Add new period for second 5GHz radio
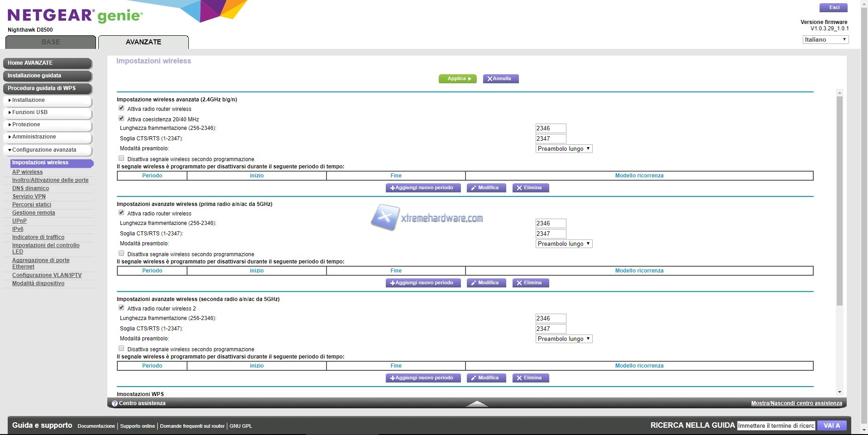 pyautogui.click(x=423, y=378)
